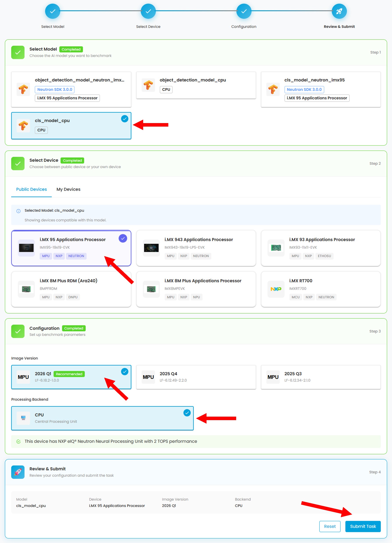Click the NXP logo on i.MX RT700 card
This screenshot has width=392, height=543.
[x=276, y=289]
